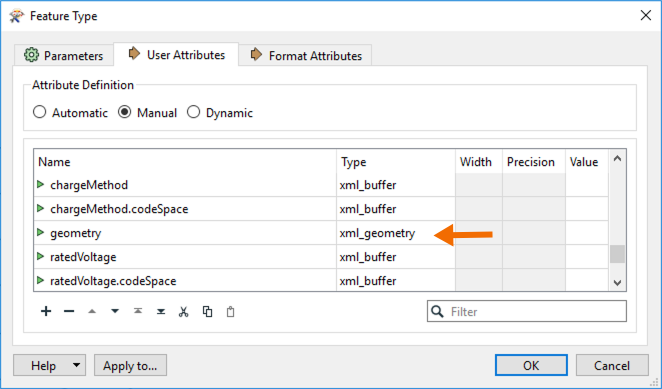Image resolution: width=662 pixels, height=389 pixels.
Task: Click xml_buffer type for ratedVoltage row
Action: pos(396,256)
